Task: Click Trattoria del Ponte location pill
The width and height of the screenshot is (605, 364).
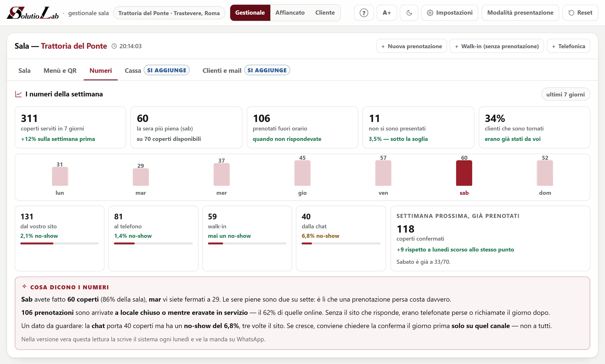Action: [169, 13]
